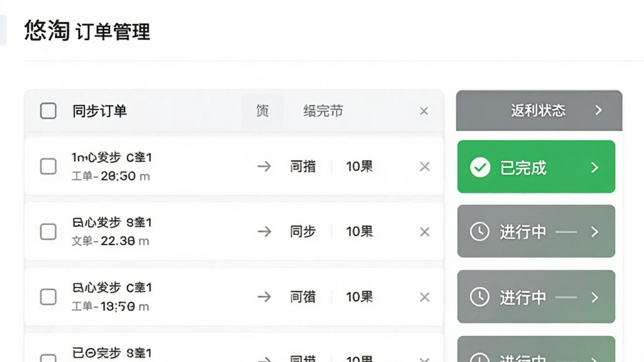Click the arrow icon in row 工单-13:50 m
The height and width of the screenshot is (362, 644).
pos(264,297)
